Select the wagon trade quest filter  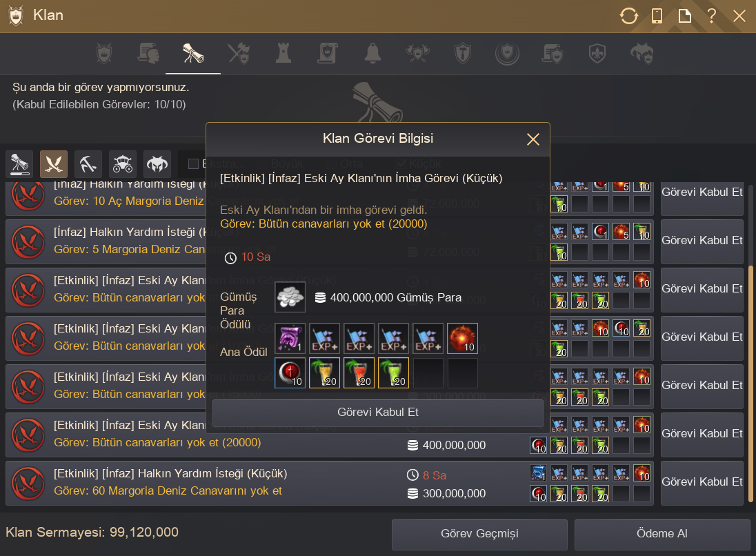coord(123,164)
